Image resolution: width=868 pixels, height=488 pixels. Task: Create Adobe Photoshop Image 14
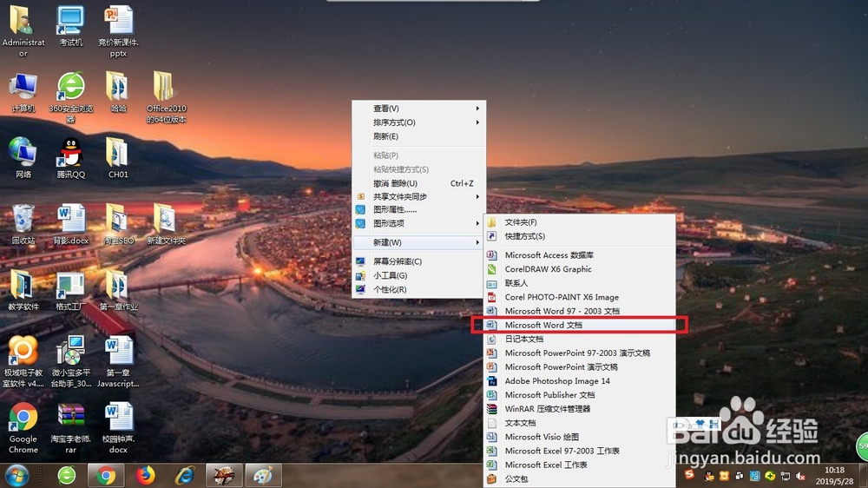(x=580, y=381)
